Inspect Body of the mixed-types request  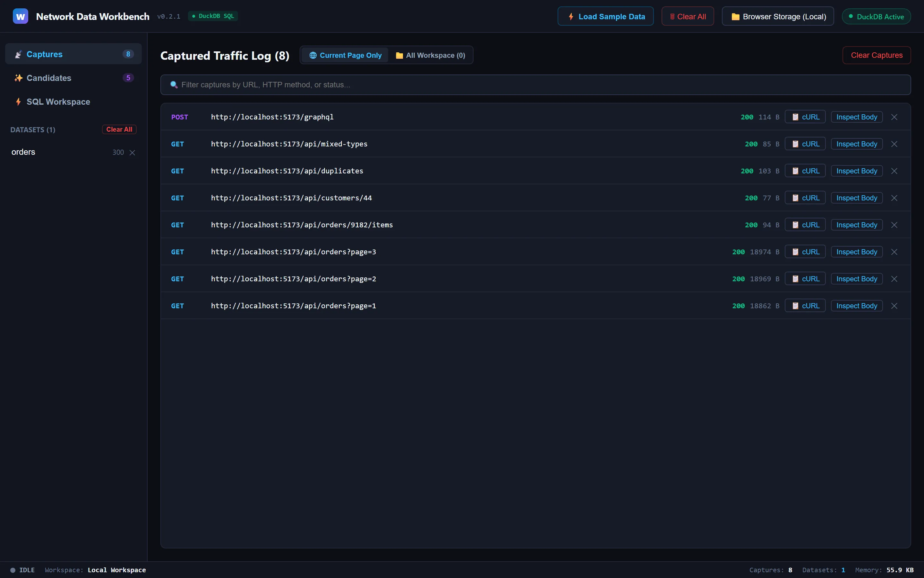coord(857,144)
